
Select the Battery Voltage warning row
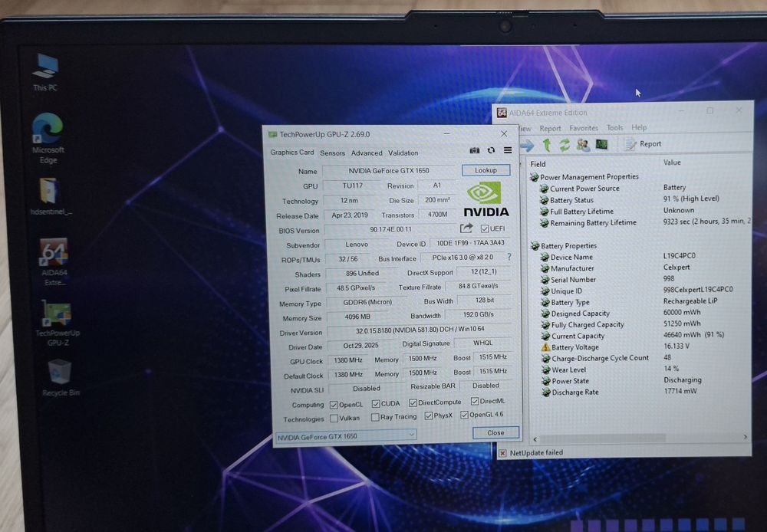[x=615, y=346]
